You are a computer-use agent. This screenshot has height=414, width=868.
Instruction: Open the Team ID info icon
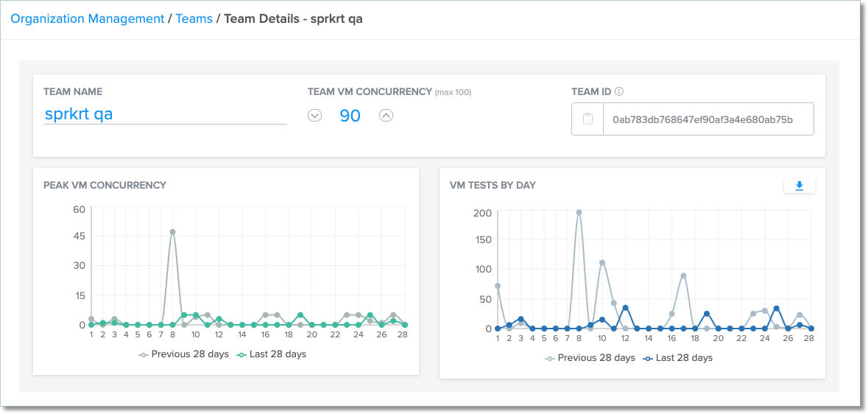(x=619, y=92)
